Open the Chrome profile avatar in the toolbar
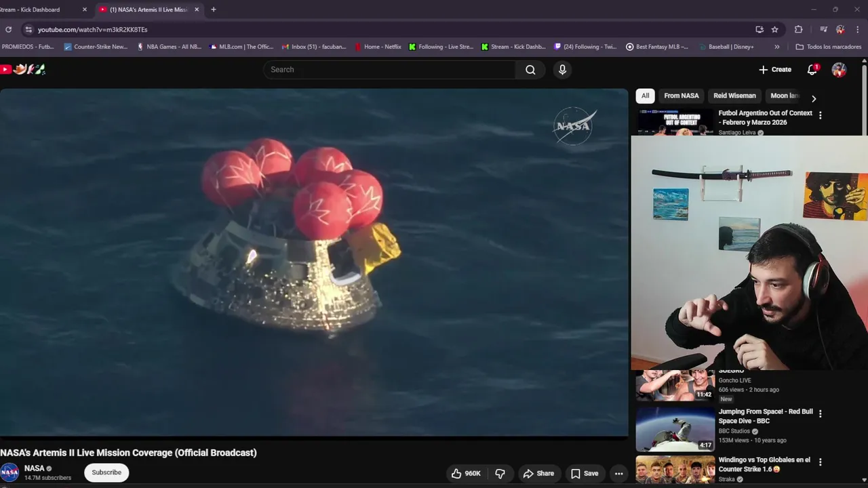The image size is (868, 488). pos(840,29)
